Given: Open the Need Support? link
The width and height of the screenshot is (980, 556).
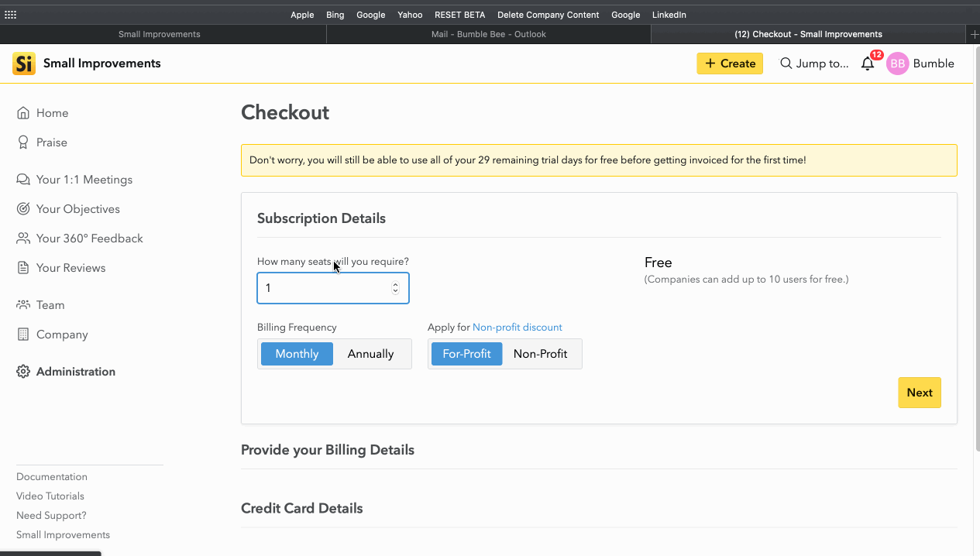Looking at the screenshot, I should (x=51, y=516).
